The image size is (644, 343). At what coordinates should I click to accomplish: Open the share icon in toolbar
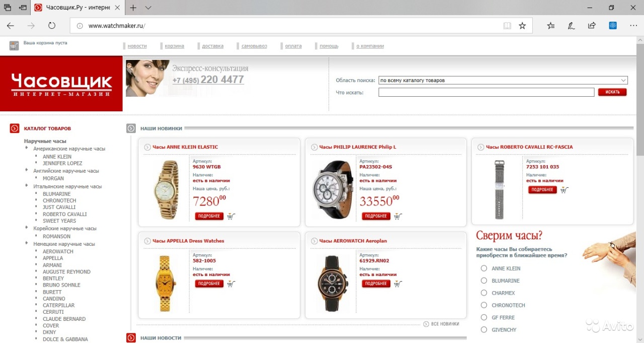point(592,26)
